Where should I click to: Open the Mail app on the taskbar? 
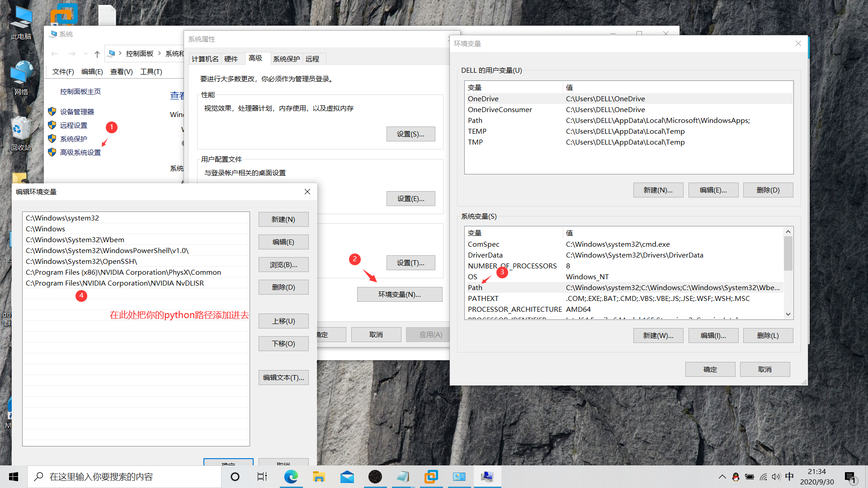coord(347,477)
